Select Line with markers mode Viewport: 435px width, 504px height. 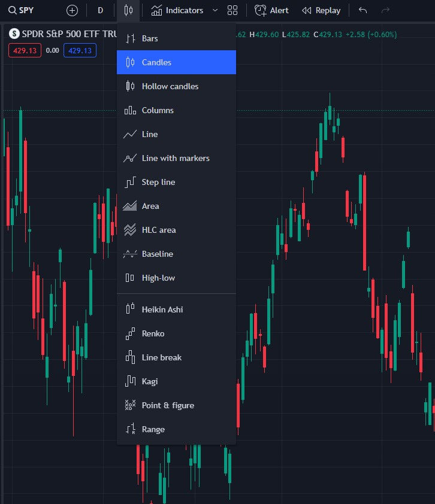(x=174, y=158)
